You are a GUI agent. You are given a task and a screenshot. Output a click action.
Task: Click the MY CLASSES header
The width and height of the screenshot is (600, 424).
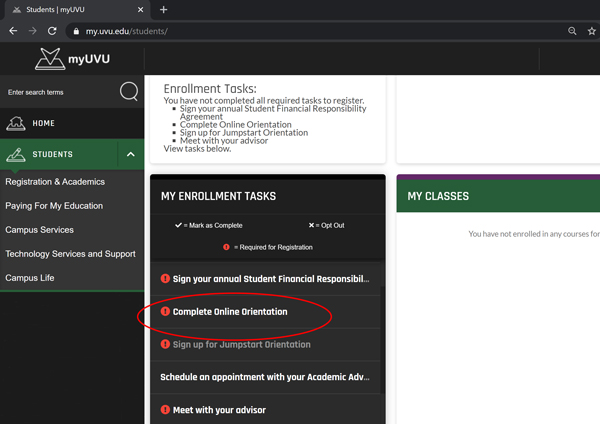click(438, 196)
